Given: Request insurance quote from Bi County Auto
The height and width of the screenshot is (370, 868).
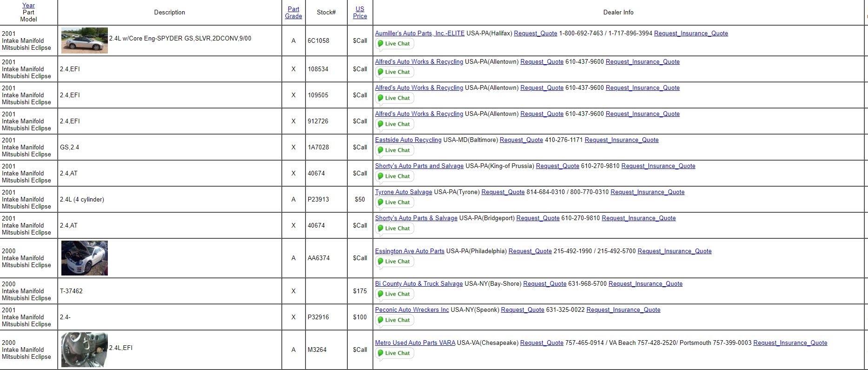Looking at the screenshot, I should tap(645, 284).
